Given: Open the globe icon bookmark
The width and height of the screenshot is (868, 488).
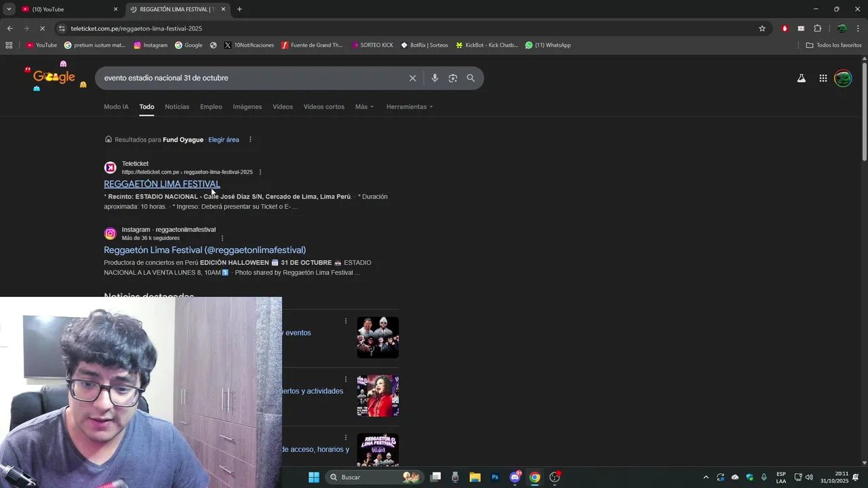Looking at the screenshot, I should pyautogui.click(x=214, y=45).
